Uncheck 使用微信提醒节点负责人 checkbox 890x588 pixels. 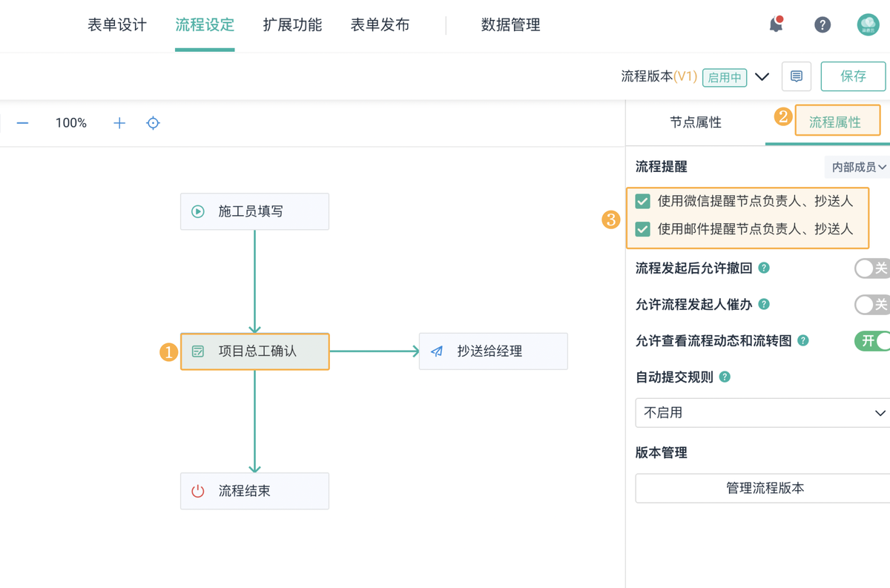pyautogui.click(x=643, y=201)
